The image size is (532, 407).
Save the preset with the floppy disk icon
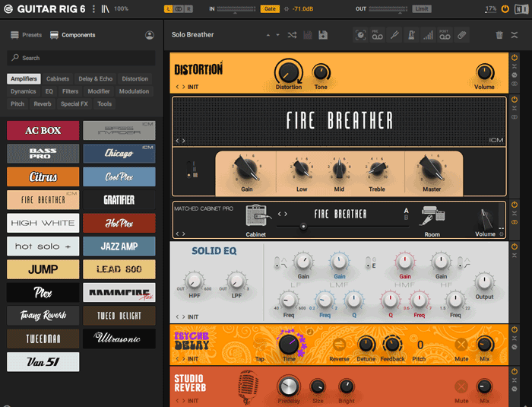[323, 35]
